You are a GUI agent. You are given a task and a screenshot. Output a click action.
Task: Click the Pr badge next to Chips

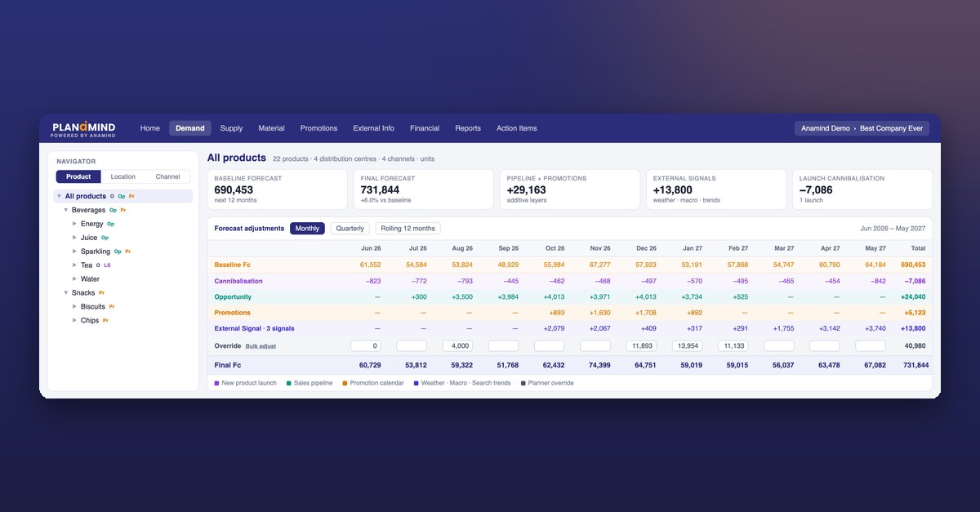point(105,320)
